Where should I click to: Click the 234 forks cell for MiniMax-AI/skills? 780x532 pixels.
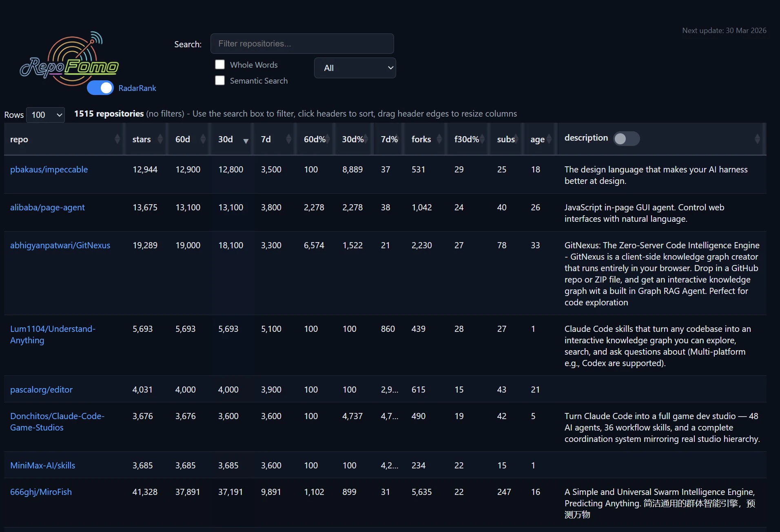coord(418,466)
